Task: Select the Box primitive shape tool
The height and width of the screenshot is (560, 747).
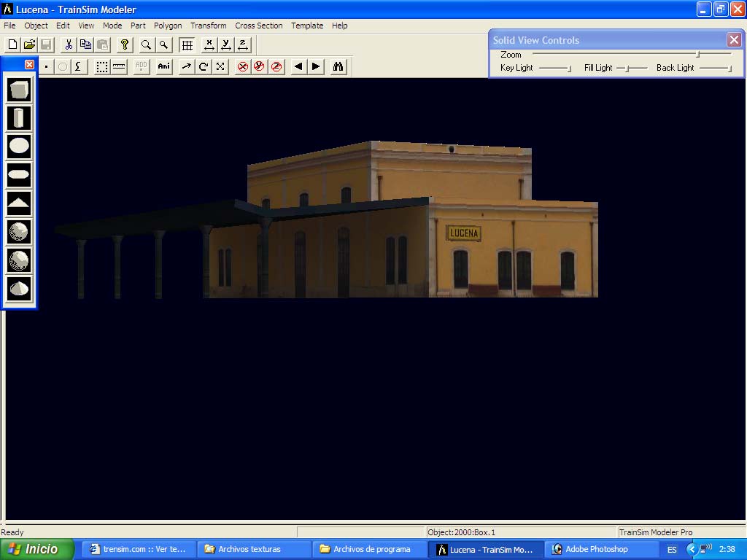Action: (x=20, y=90)
